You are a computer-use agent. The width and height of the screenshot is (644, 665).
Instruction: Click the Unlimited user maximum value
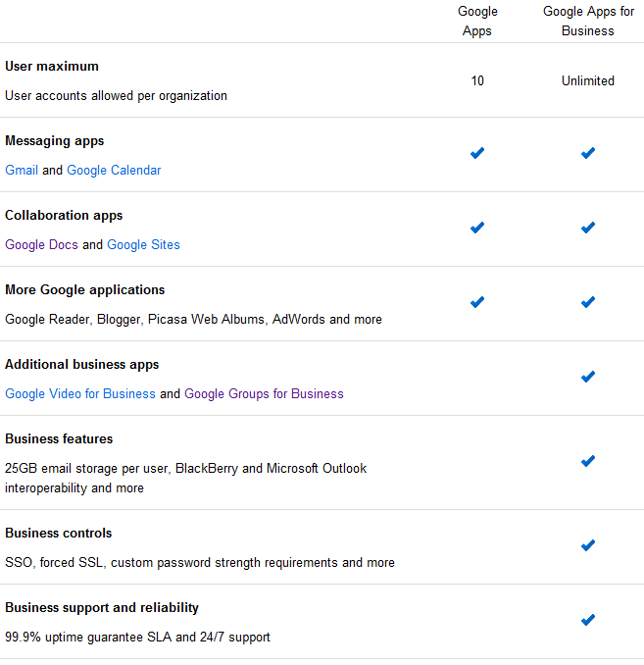point(588,80)
